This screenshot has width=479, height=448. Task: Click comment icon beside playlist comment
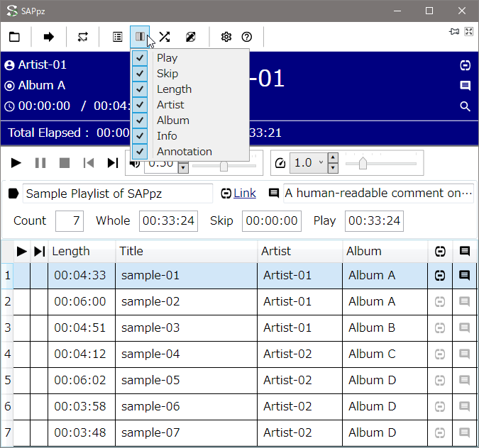pos(274,193)
